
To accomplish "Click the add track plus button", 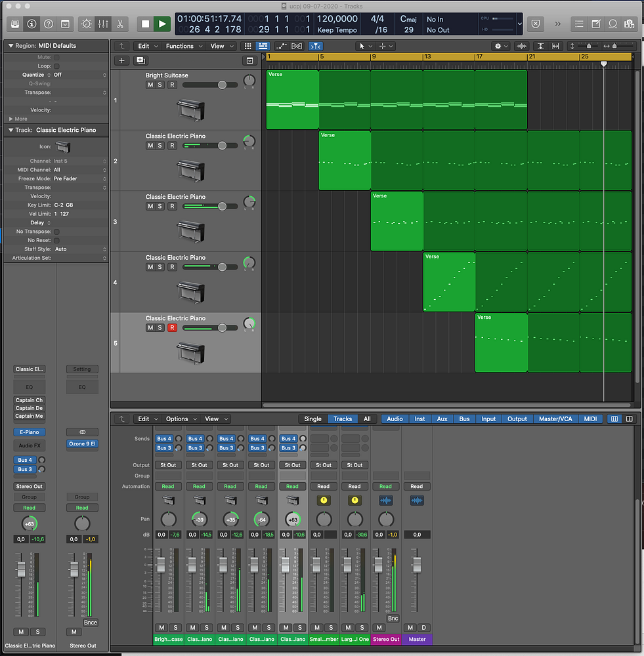I will [121, 60].
